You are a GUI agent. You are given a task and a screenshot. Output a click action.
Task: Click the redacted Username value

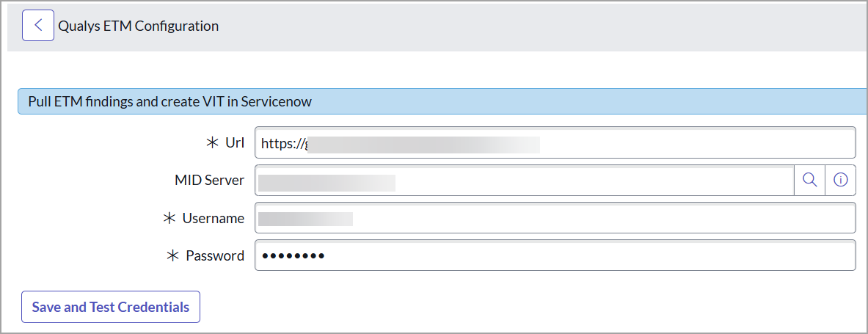[x=305, y=218]
